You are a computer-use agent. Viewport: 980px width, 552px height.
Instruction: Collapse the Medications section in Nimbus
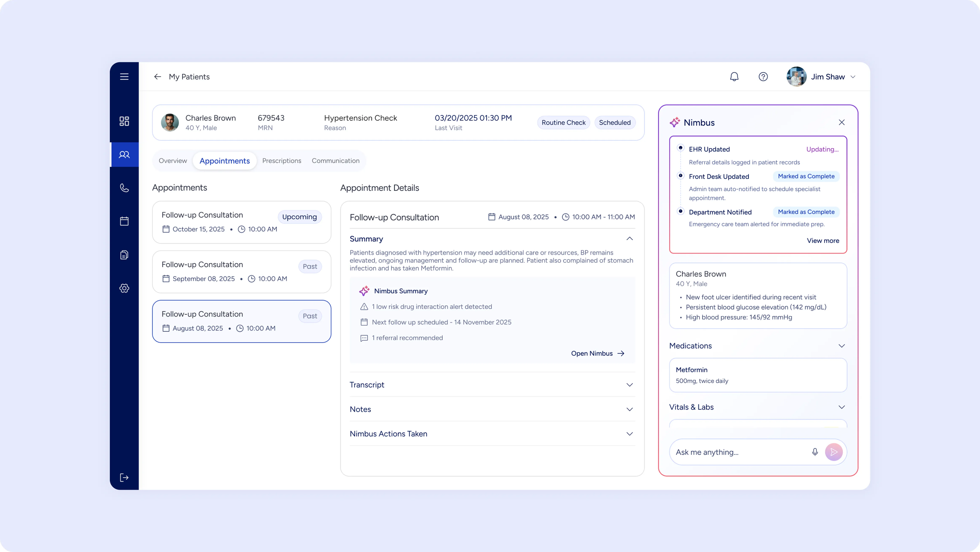(841, 346)
